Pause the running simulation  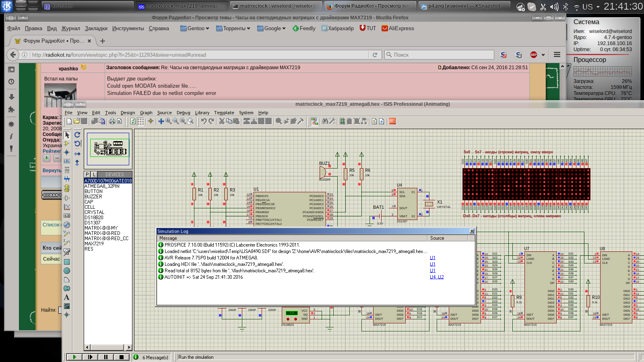pos(105,357)
